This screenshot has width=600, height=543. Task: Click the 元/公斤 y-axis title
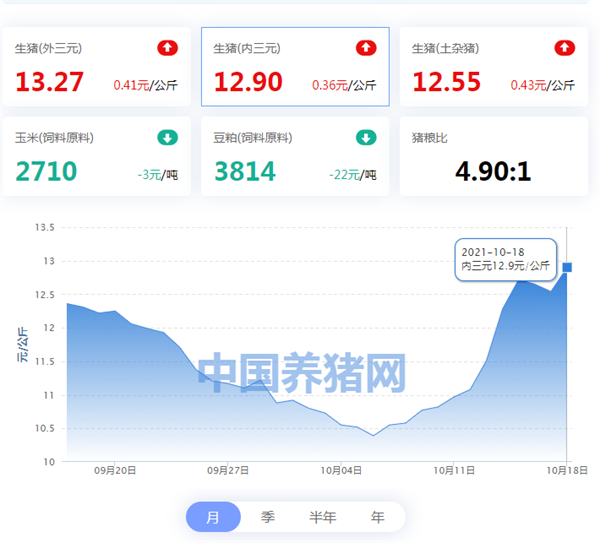point(22,344)
